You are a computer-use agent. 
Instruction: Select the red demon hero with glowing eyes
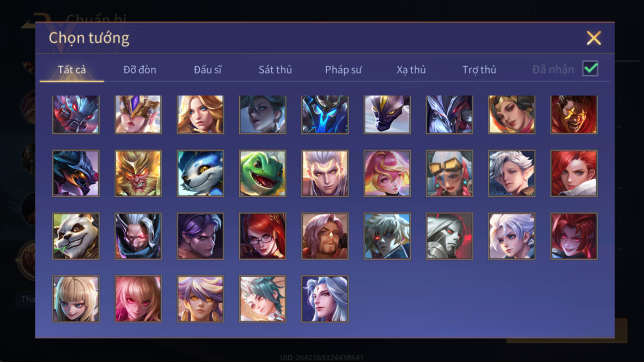click(x=574, y=115)
